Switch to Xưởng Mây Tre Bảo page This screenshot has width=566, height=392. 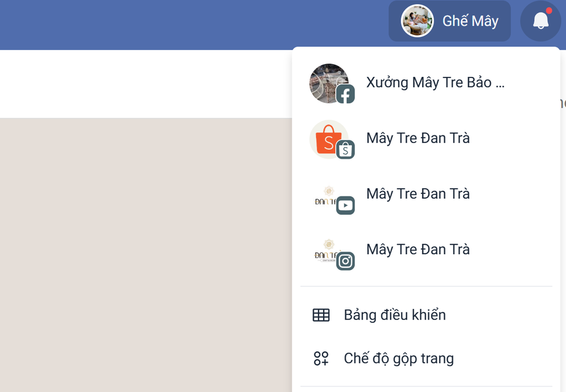tap(435, 82)
